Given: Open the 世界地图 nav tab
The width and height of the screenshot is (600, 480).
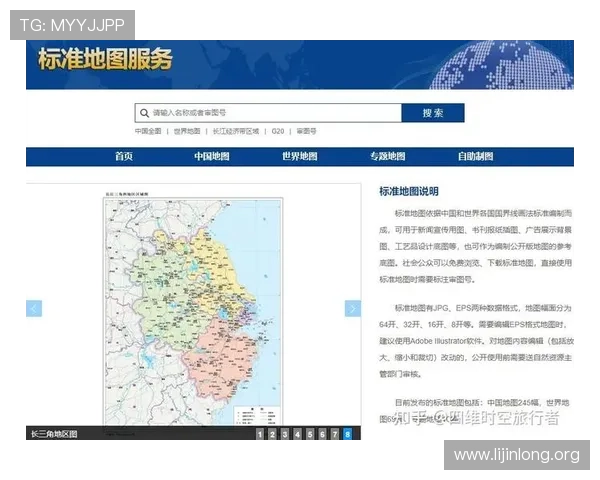Looking at the screenshot, I should (300, 156).
